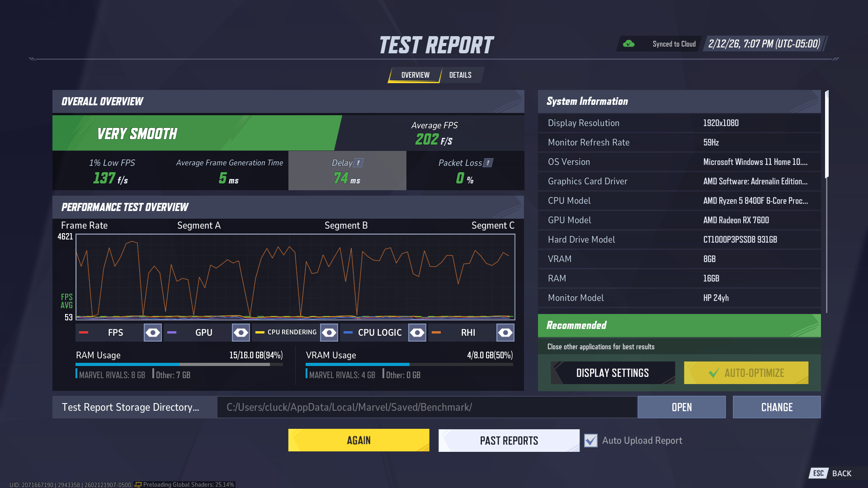Image resolution: width=868 pixels, height=488 pixels.
Task: Click the Packet Loss 0 % value
Action: (x=465, y=178)
